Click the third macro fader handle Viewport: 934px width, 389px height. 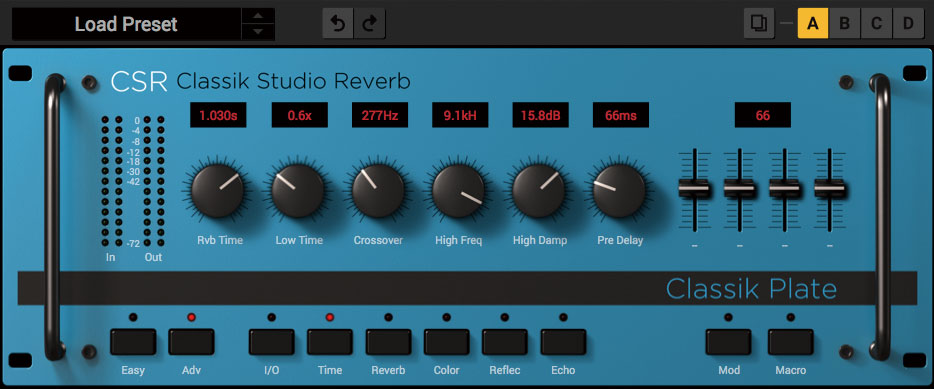pos(784,189)
